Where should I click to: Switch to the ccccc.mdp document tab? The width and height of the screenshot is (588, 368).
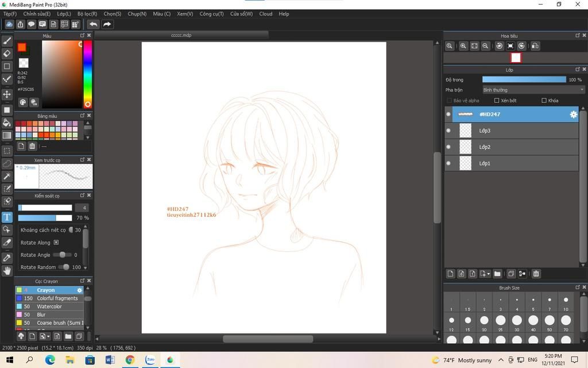tap(181, 35)
